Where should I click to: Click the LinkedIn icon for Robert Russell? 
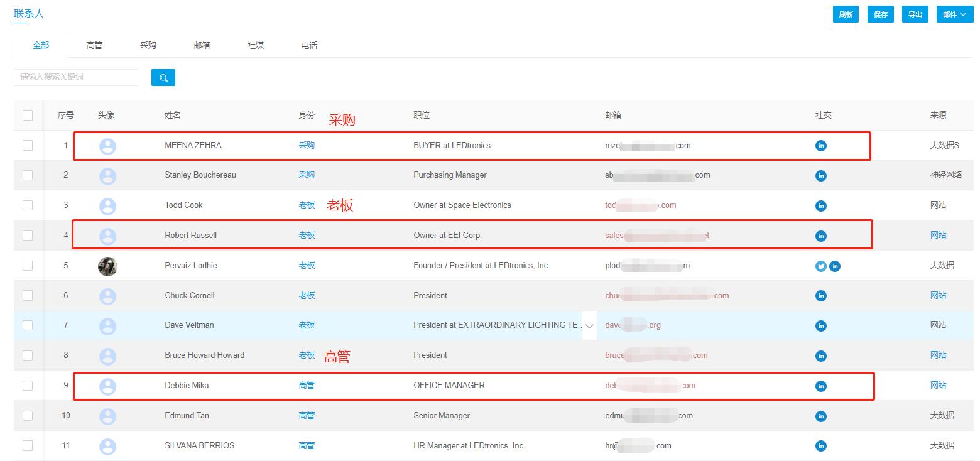tap(820, 236)
